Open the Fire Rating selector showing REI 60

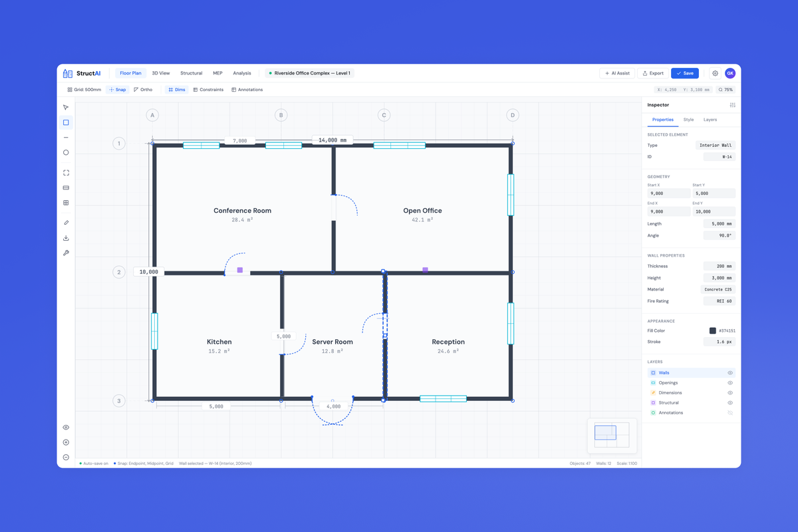719,301
